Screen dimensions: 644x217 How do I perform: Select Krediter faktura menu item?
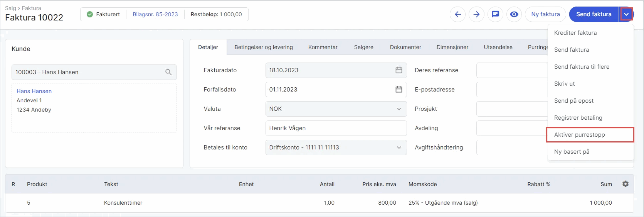pyautogui.click(x=591, y=33)
